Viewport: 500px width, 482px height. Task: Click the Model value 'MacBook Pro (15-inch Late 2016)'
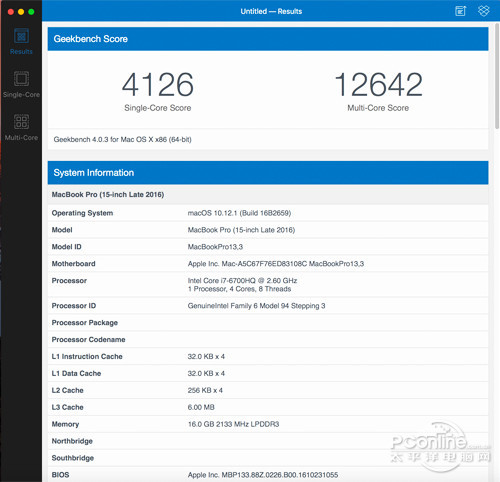tap(241, 230)
